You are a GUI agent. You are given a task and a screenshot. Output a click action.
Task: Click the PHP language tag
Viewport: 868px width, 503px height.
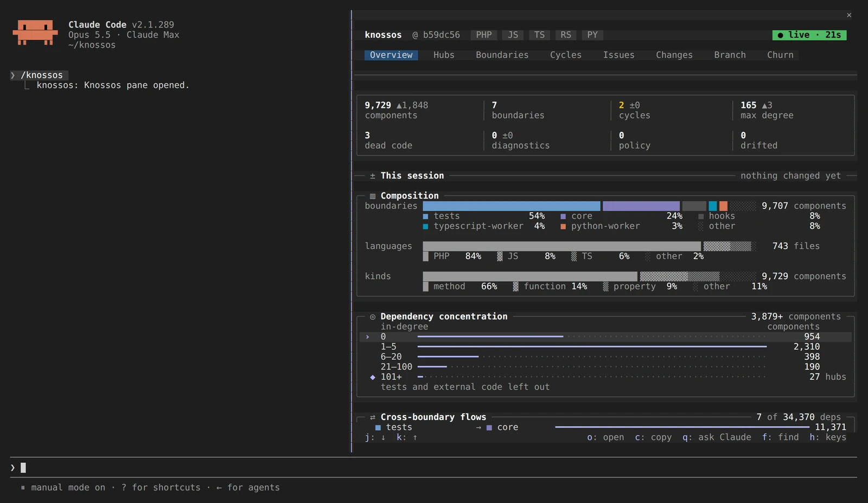(484, 35)
